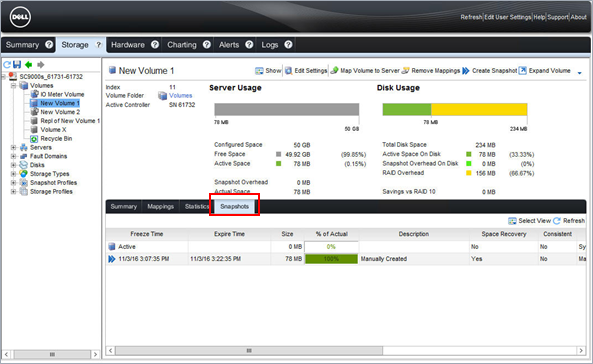Click the Refresh link in header

(x=471, y=17)
